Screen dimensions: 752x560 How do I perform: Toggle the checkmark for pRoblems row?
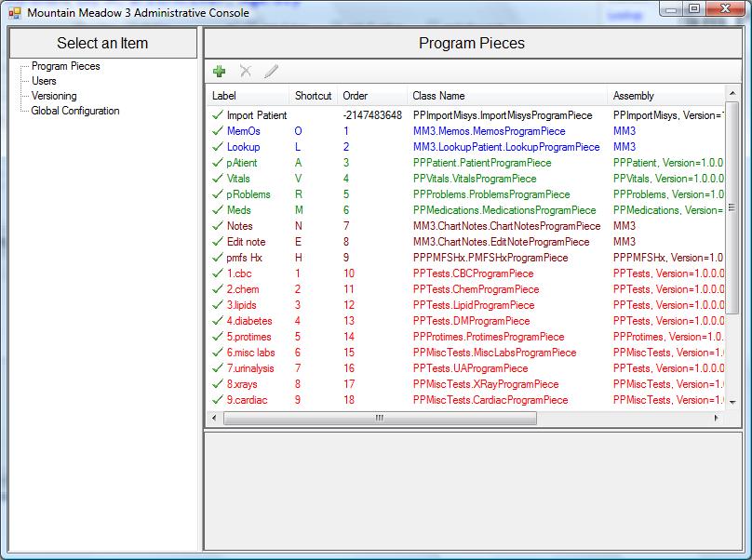coord(218,194)
